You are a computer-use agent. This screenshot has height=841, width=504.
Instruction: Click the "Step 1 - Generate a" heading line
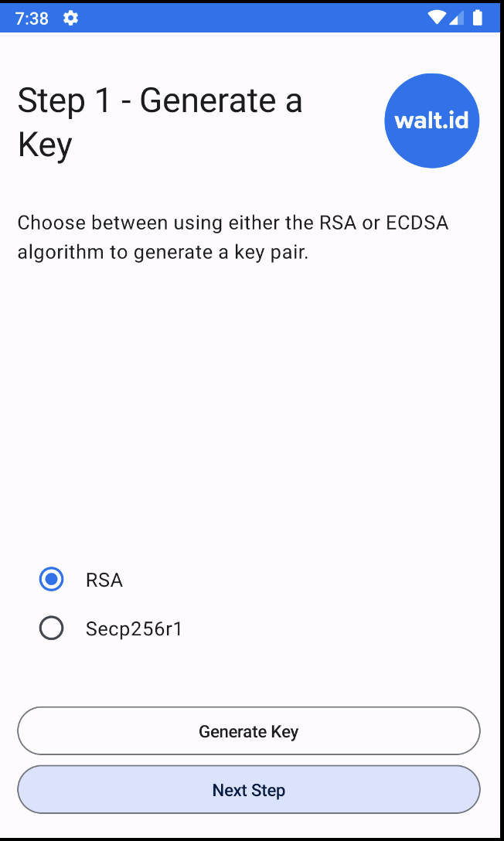tap(160, 101)
